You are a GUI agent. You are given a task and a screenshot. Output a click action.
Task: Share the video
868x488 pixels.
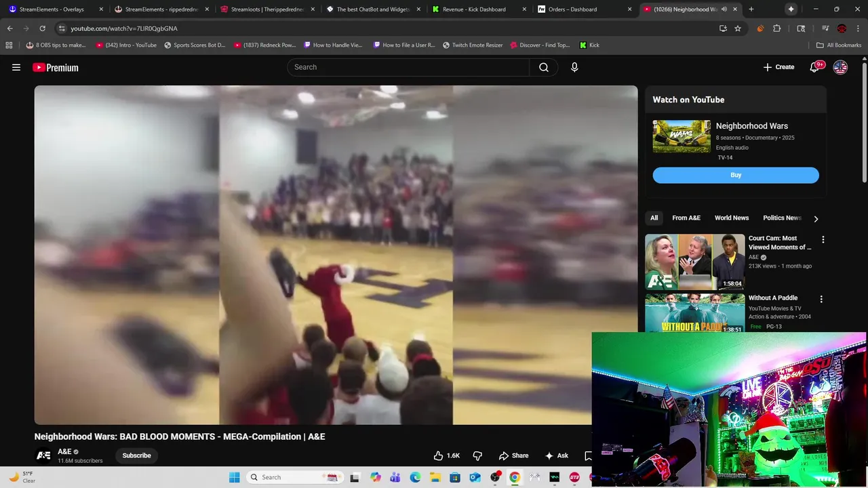click(x=513, y=455)
